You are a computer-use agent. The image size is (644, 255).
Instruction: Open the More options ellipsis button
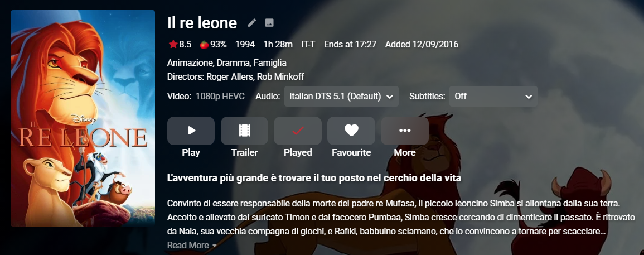click(x=404, y=131)
